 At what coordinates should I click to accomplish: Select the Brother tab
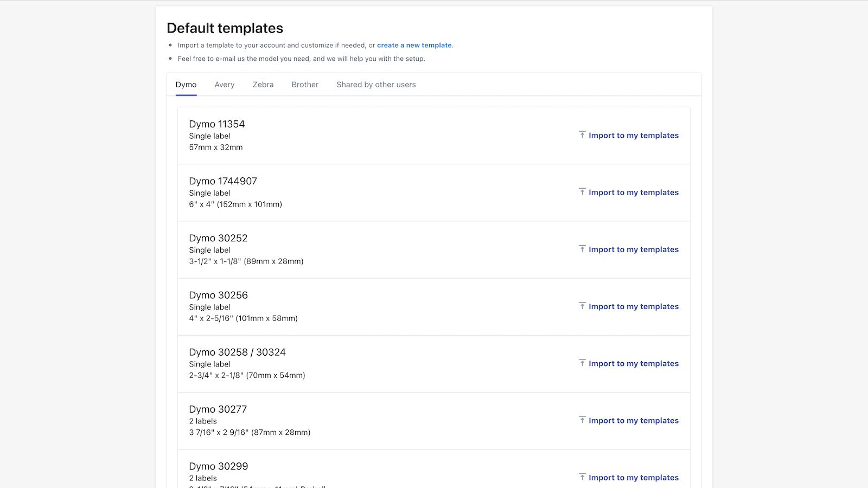point(305,85)
